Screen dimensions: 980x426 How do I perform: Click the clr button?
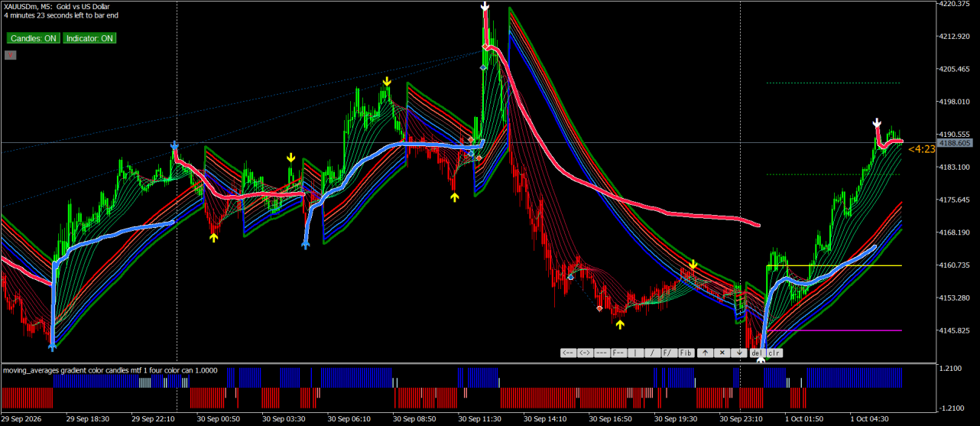774,353
